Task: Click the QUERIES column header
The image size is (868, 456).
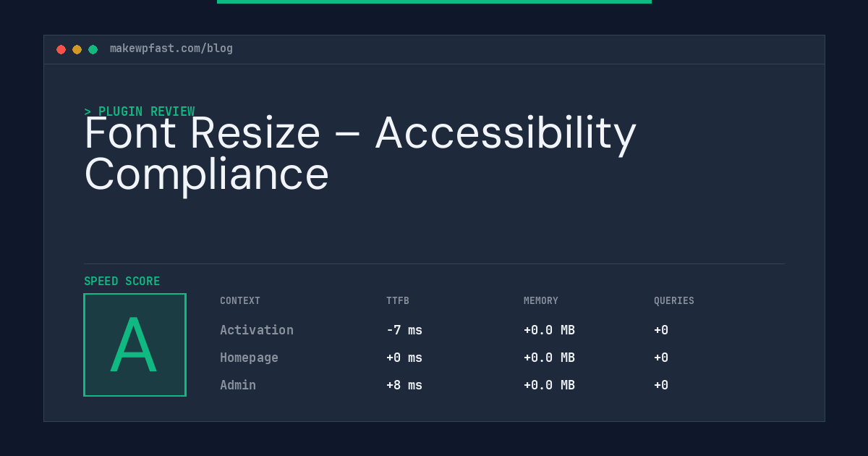Action: point(674,301)
